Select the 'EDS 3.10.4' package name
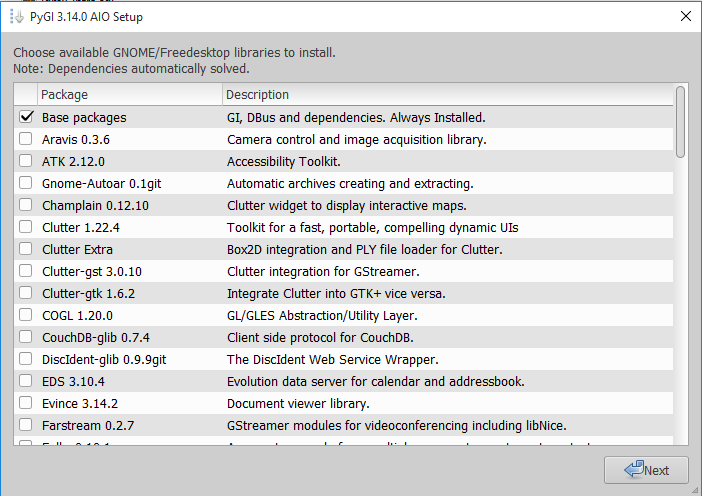The height and width of the screenshot is (496, 702). (x=73, y=381)
